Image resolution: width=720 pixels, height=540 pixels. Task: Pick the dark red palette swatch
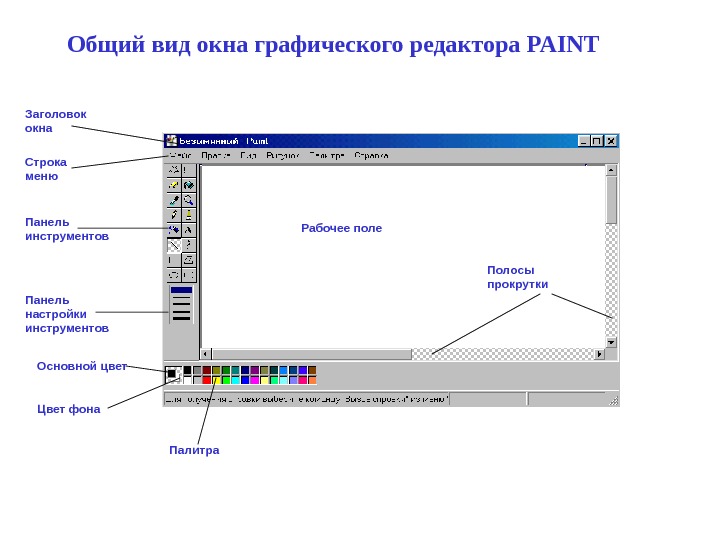pyautogui.click(x=207, y=370)
